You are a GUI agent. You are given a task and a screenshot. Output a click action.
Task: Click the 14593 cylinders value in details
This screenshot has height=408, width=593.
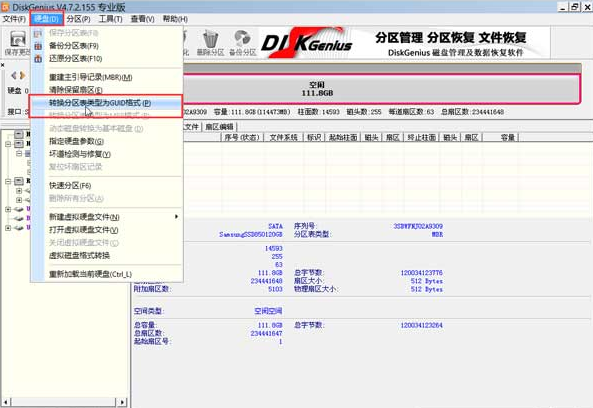point(273,248)
